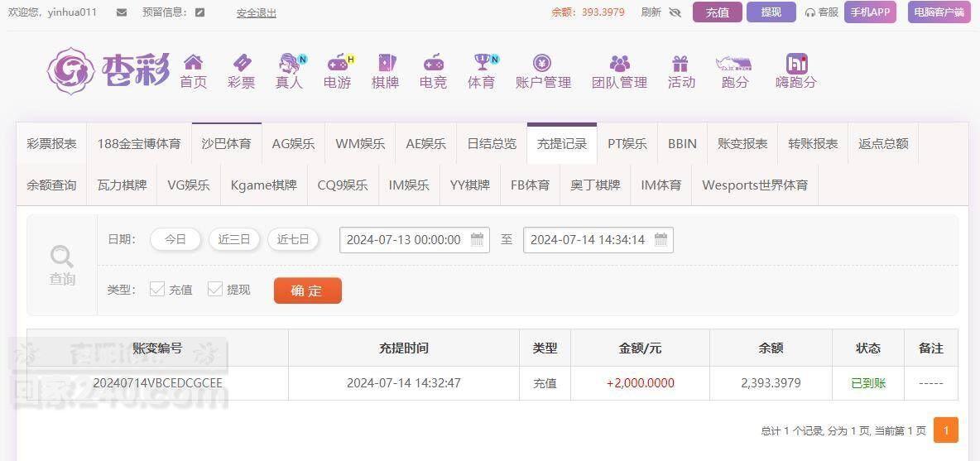
Task: Click 刷新 to refresh balance
Action: tap(651, 12)
